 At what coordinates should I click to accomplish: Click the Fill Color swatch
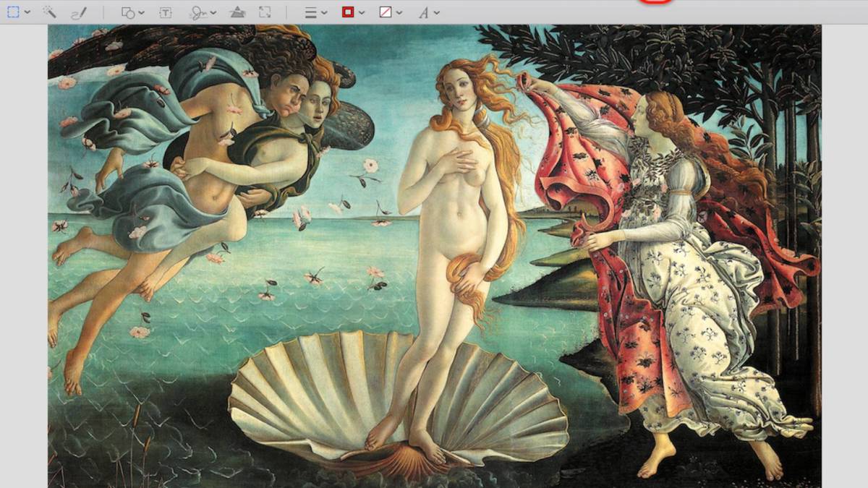pos(386,12)
